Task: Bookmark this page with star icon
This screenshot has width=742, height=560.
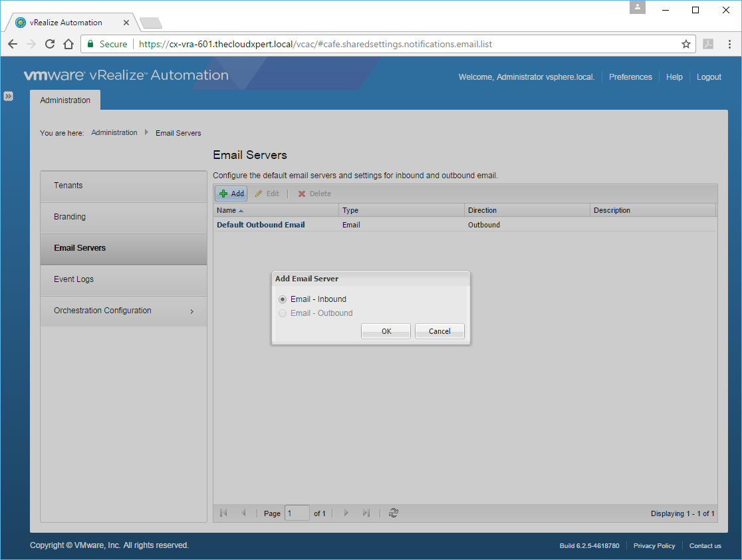Action: 685,44
